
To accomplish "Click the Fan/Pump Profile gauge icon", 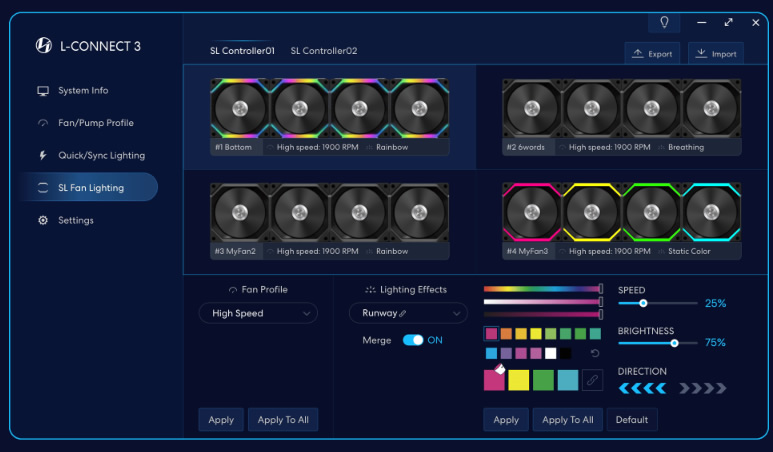I will (x=43, y=123).
